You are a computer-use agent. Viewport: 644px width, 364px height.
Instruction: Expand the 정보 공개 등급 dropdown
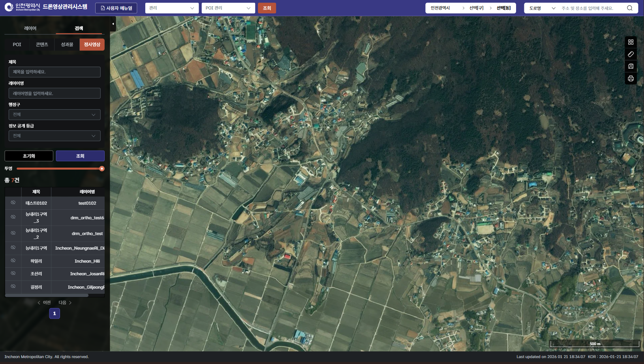(54, 136)
